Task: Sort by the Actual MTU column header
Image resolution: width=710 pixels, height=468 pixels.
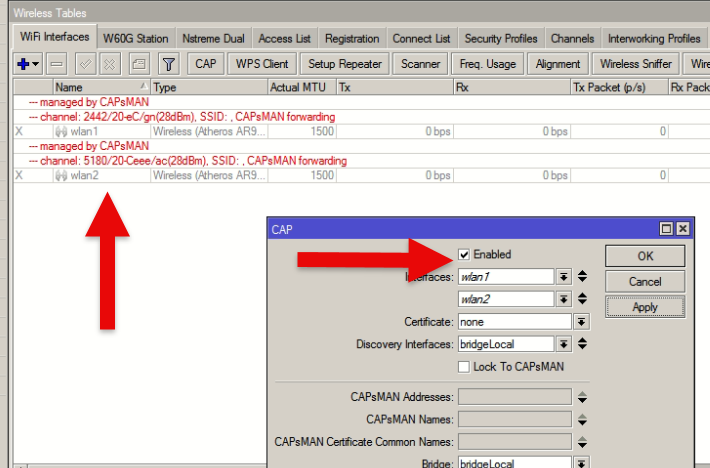Action: click(302, 87)
